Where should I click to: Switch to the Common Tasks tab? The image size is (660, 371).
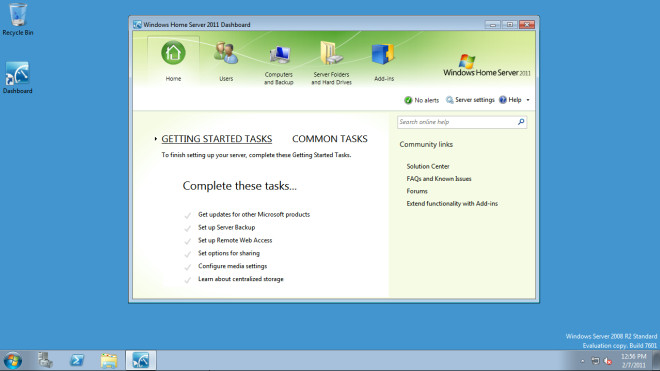pos(330,139)
